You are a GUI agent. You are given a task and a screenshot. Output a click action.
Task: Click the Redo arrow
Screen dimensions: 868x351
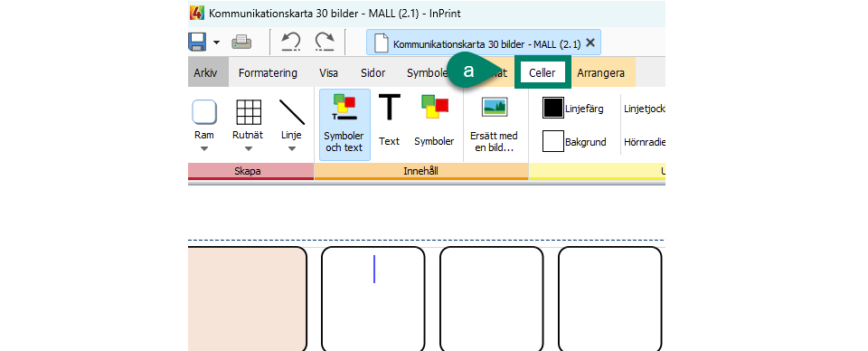pos(325,43)
